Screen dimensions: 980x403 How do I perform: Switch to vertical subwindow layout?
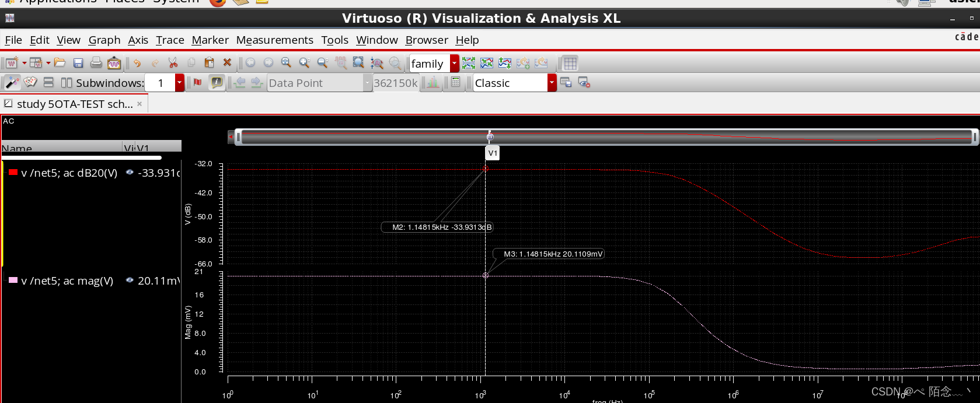(x=67, y=83)
